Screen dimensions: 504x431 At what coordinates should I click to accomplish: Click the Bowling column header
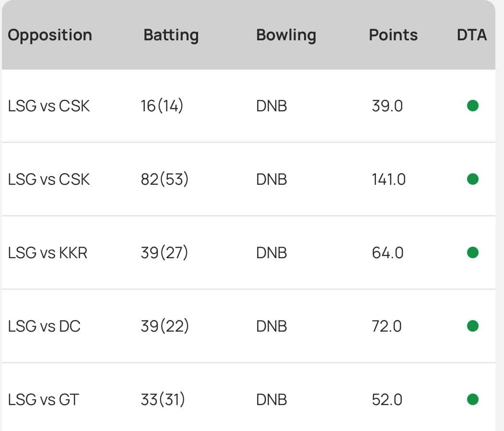(286, 35)
